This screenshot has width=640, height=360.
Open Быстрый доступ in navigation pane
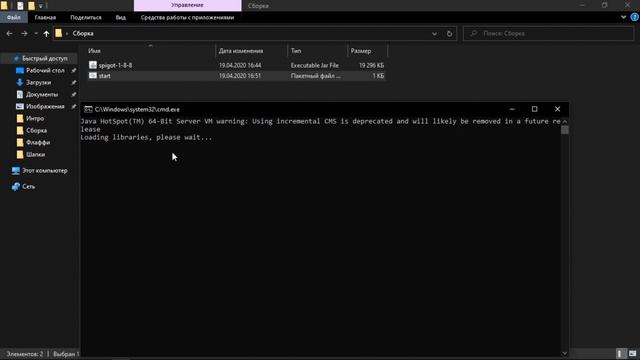pos(44,59)
